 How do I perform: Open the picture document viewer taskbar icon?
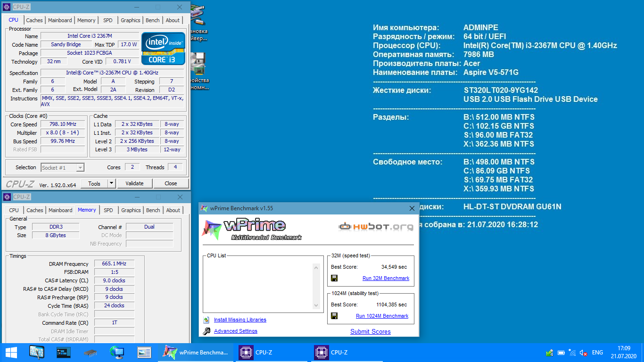point(144,352)
